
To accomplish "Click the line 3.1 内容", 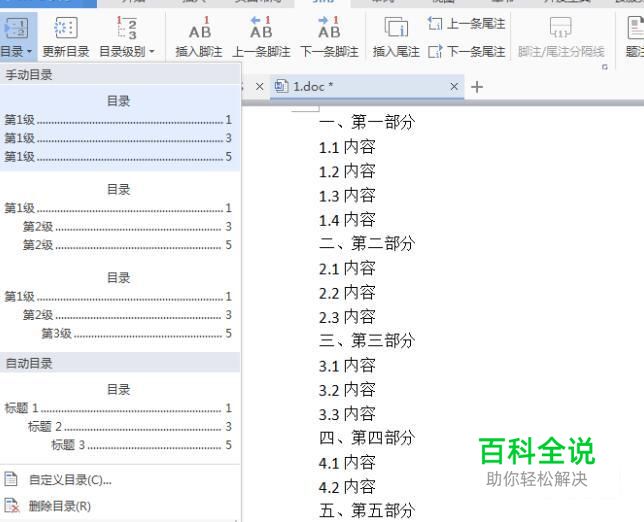I will click(347, 365).
